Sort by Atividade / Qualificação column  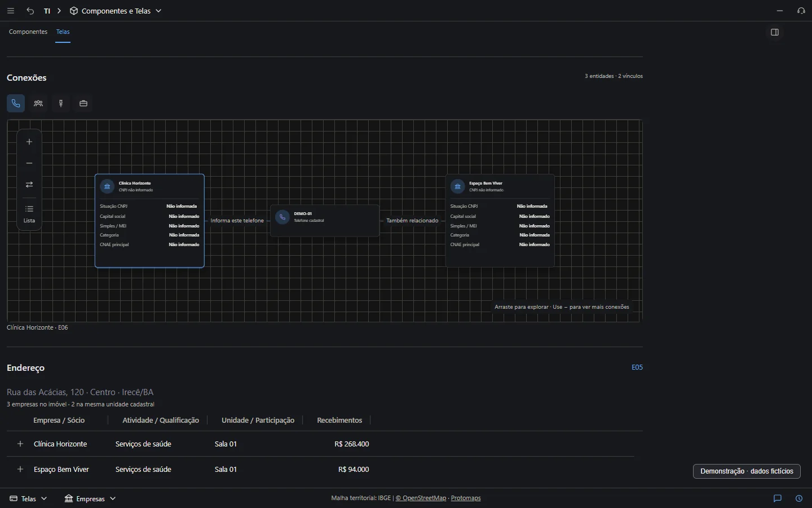point(161,421)
